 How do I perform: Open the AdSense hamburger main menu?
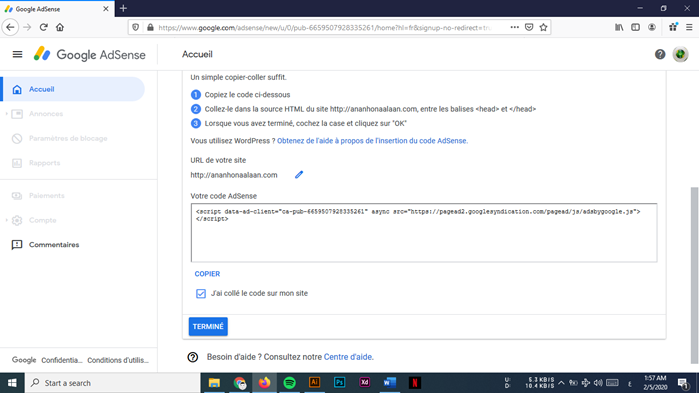17,54
